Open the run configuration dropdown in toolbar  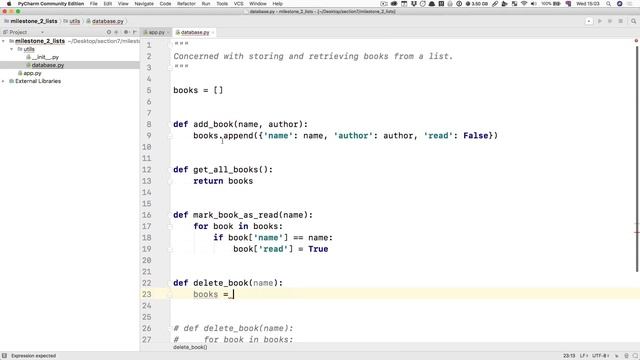point(589,21)
